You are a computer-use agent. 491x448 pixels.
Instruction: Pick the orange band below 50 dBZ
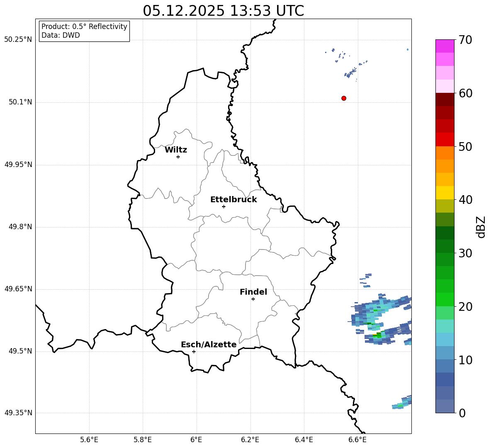[x=445, y=153]
